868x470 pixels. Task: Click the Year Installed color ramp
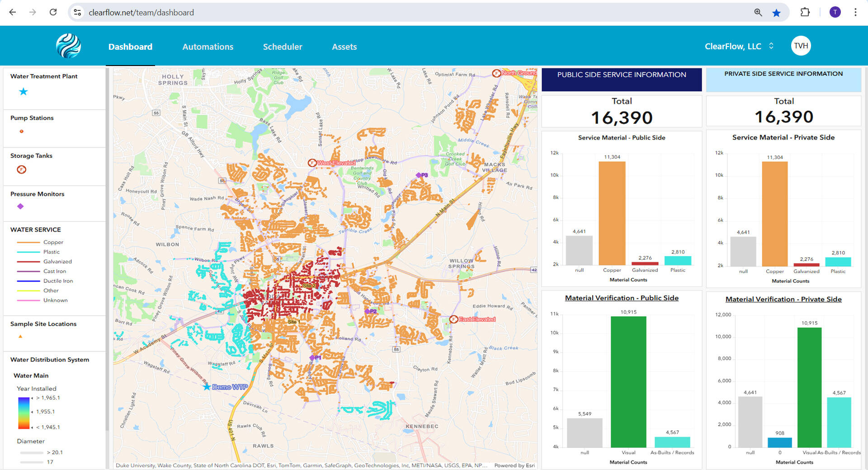pyautogui.click(x=24, y=413)
